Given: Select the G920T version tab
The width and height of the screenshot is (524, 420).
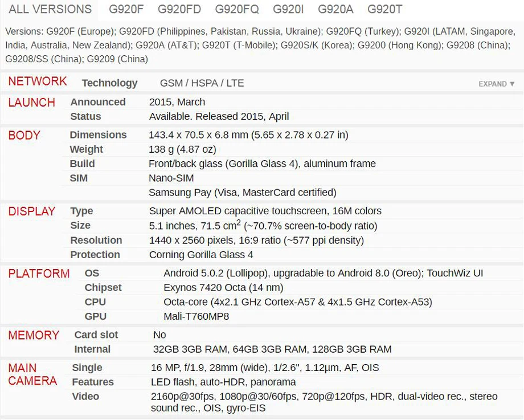Looking at the screenshot, I should click(x=384, y=9).
